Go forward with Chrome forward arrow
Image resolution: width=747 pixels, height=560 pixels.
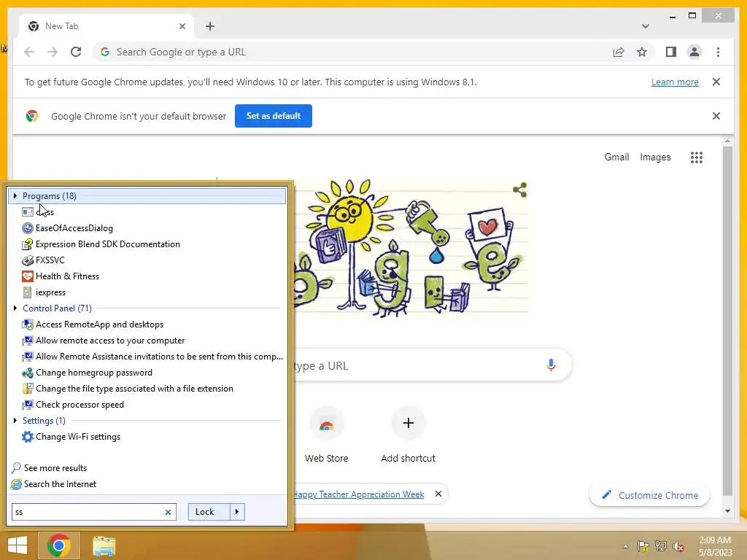[x=53, y=52]
